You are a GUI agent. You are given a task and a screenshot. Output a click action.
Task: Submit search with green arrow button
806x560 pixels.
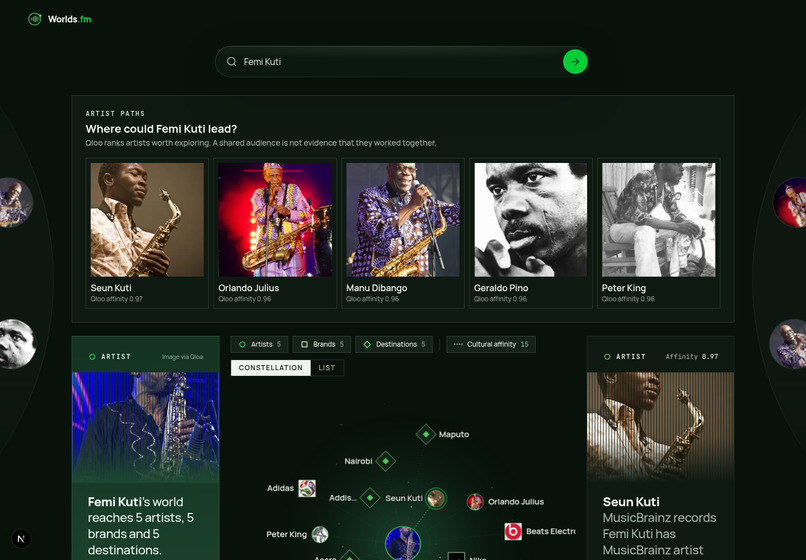click(575, 62)
